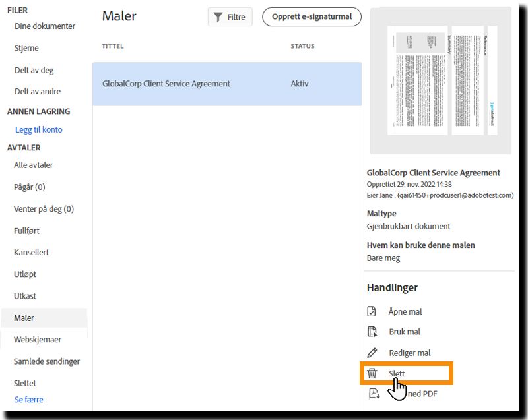Select Fullført agreements
The height and width of the screenshot is (420, 528).
26,231
